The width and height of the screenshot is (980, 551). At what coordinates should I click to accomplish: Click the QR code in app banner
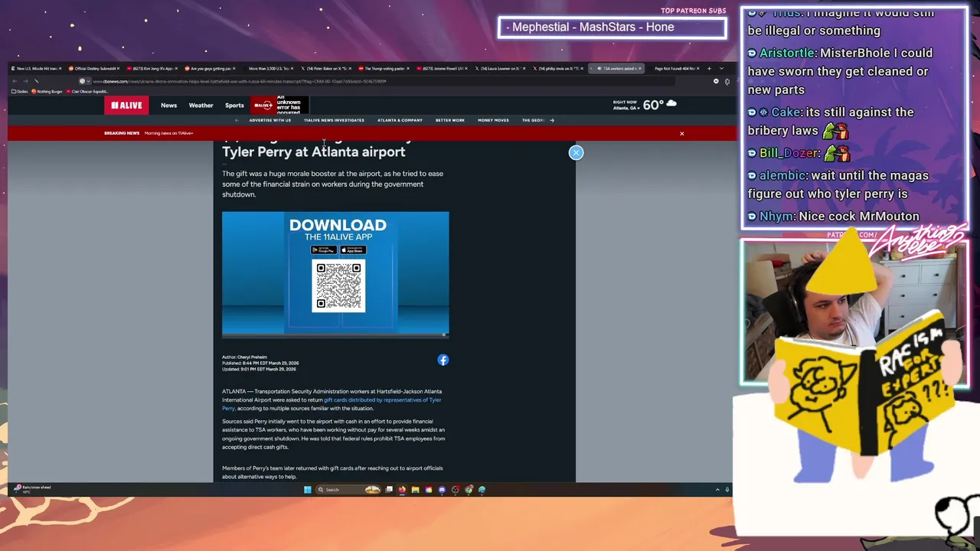[x=338, y=285]
